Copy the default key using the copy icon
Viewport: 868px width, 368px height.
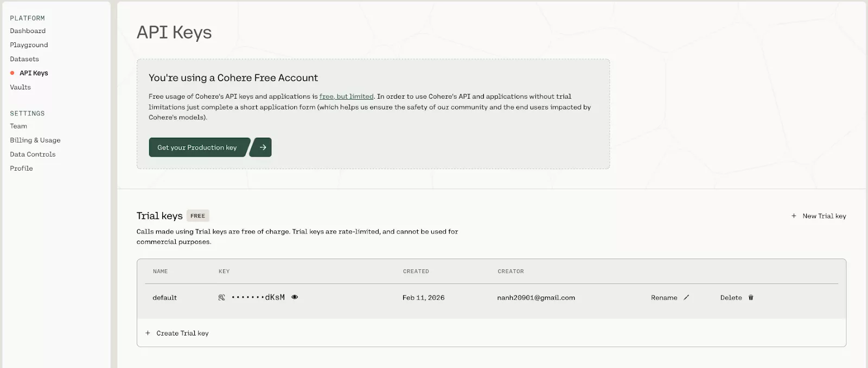221,298
